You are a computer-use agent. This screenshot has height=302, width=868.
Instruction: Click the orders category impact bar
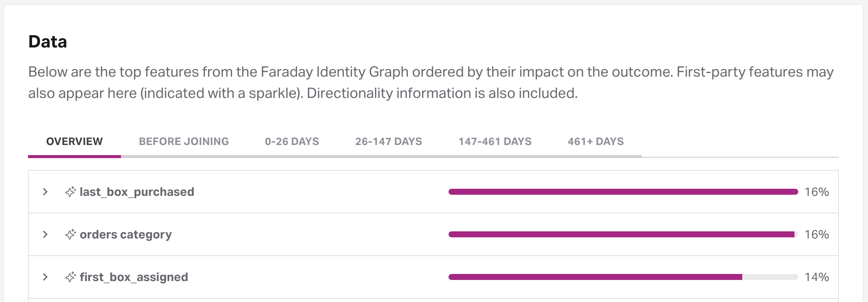pos(623,234)
